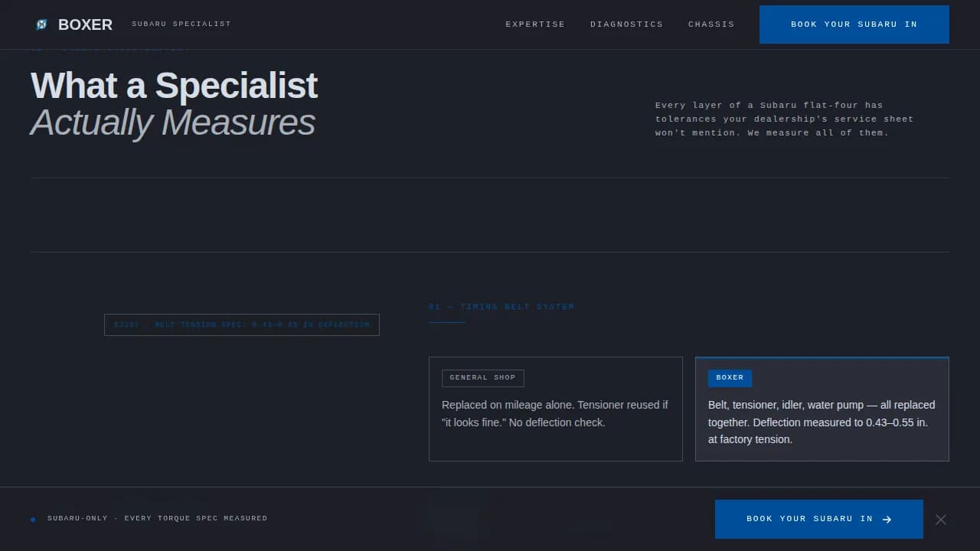
Task: Click 'Every layer of a Subaru flat-four' paragraph
Action: click(785, 119)
